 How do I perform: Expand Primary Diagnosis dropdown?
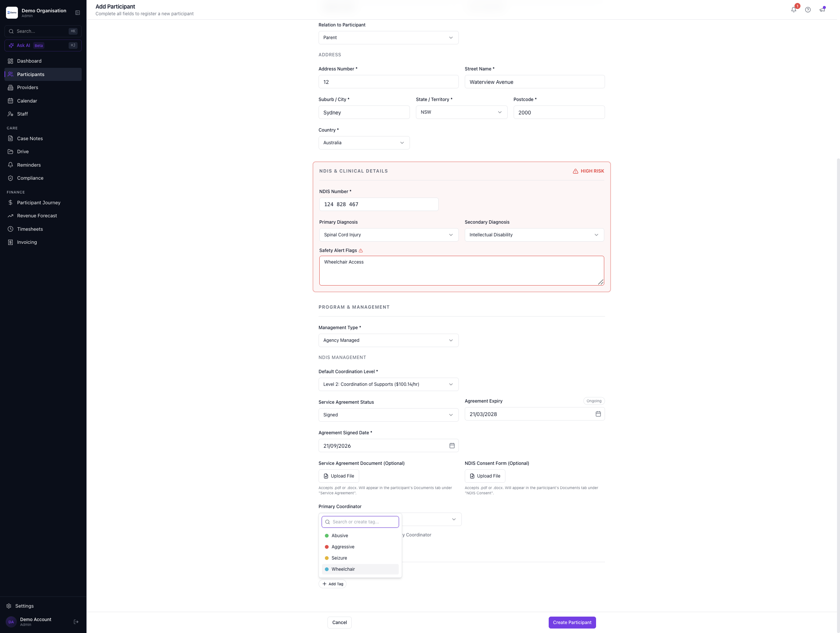click(x=388, y=235)
